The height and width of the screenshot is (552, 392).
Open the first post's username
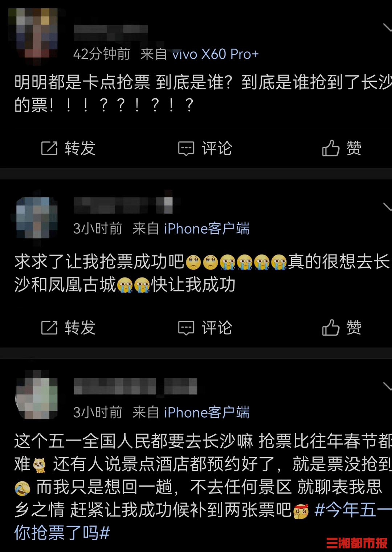[111, 33]
